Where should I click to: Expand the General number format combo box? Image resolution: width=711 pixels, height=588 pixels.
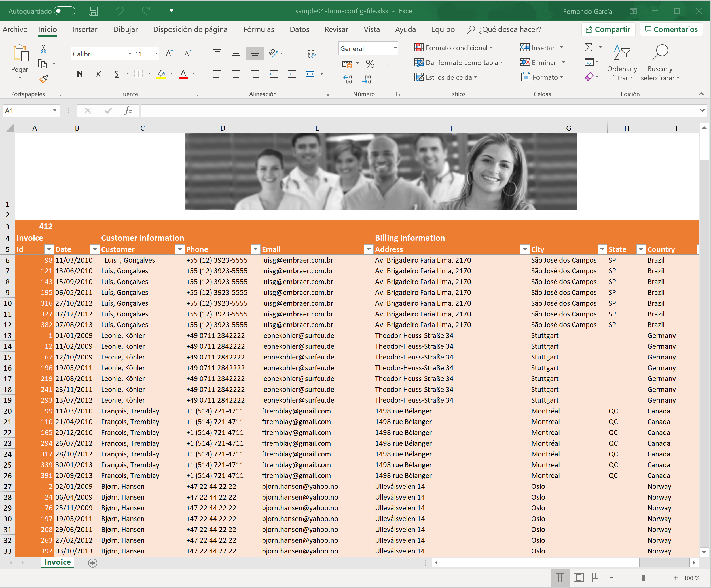395,48
